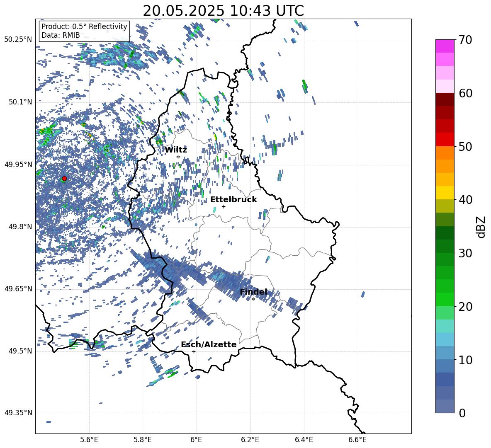Click the dark maroon colorbar segment below 60

coord(445,99)
